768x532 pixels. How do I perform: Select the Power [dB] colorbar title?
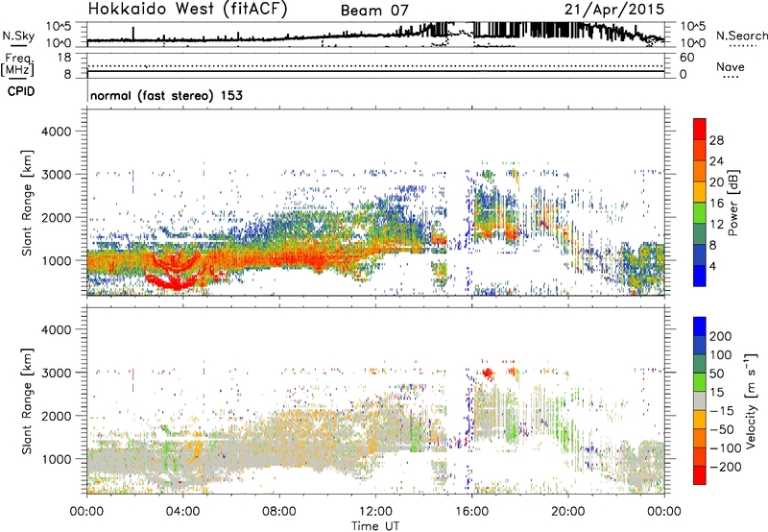[733, 203]
